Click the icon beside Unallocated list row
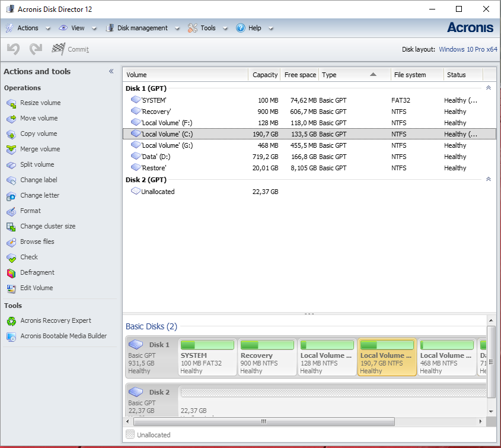This screenshot has width=501, height=448. [135, 191]
